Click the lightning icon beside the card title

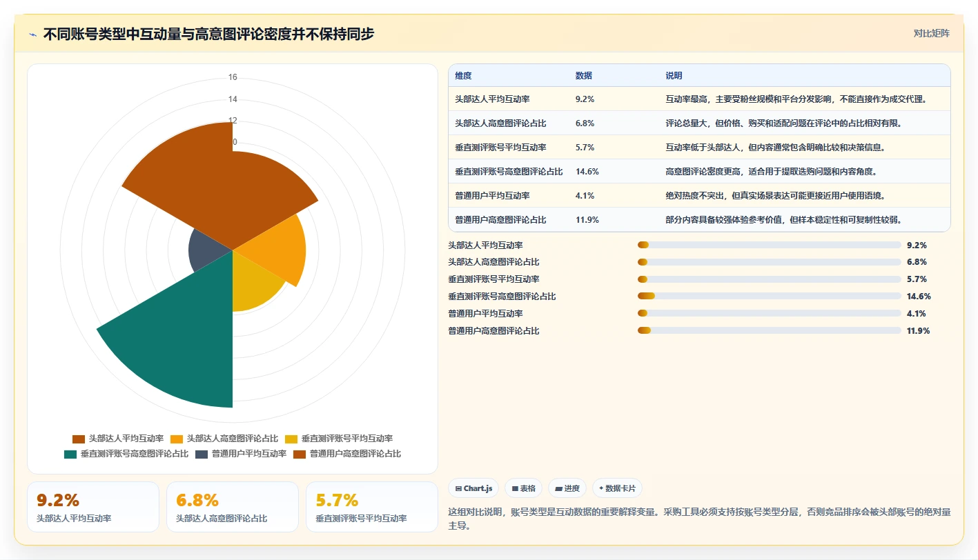tap(33, 34)
